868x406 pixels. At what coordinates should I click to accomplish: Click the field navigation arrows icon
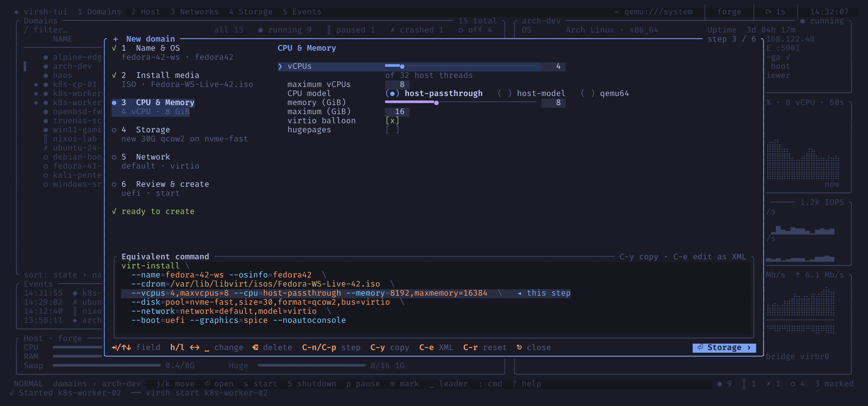121,347
